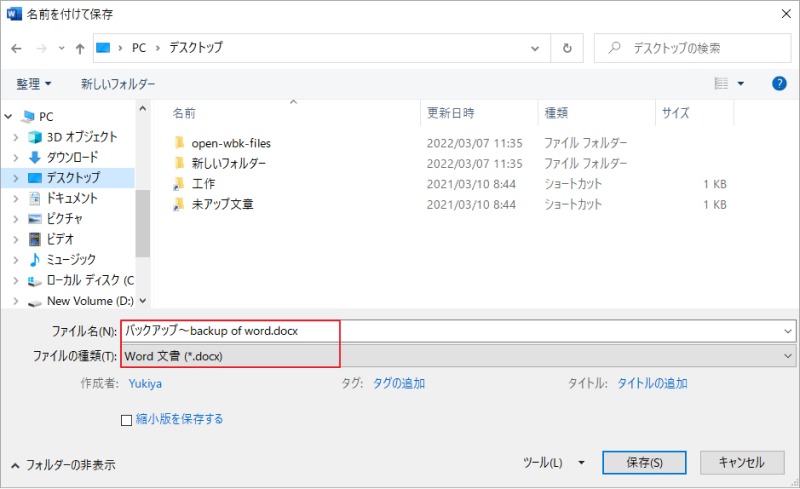The image size is (800, 489).
Task: Expand the ミュージック tree node
Action: point(16,260)
